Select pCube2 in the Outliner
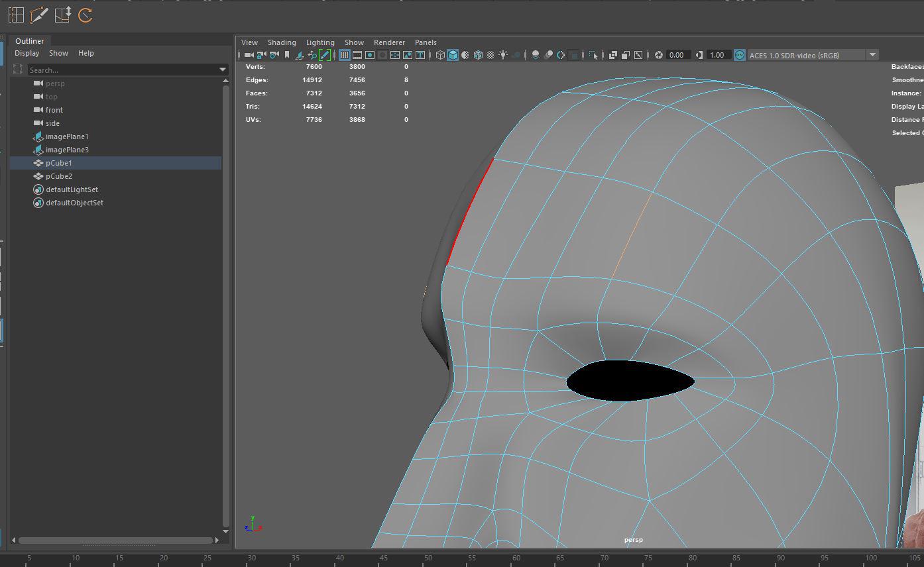 click(x=58, y=176)
